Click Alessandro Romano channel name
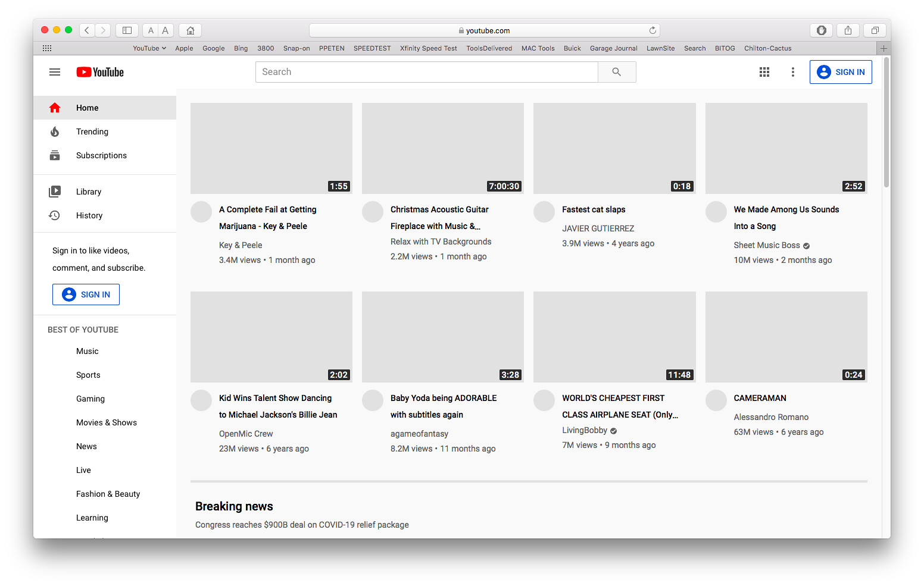This screenshot has width=924, height=586. (x=771, y=417)
